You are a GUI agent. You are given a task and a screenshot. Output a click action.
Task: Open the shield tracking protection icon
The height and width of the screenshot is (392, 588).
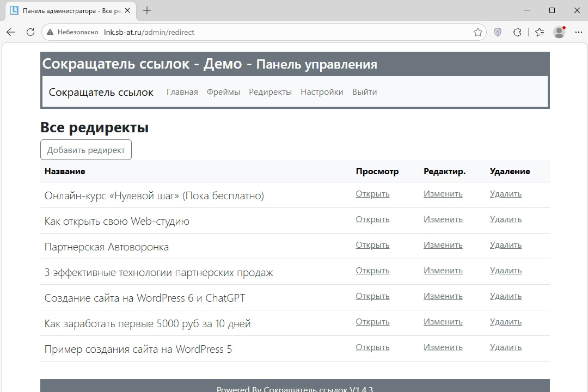[498, 32]
